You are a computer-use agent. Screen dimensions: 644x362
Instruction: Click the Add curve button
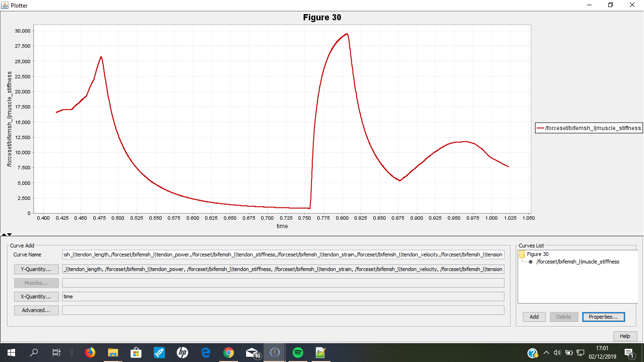[x=534, y=317]
